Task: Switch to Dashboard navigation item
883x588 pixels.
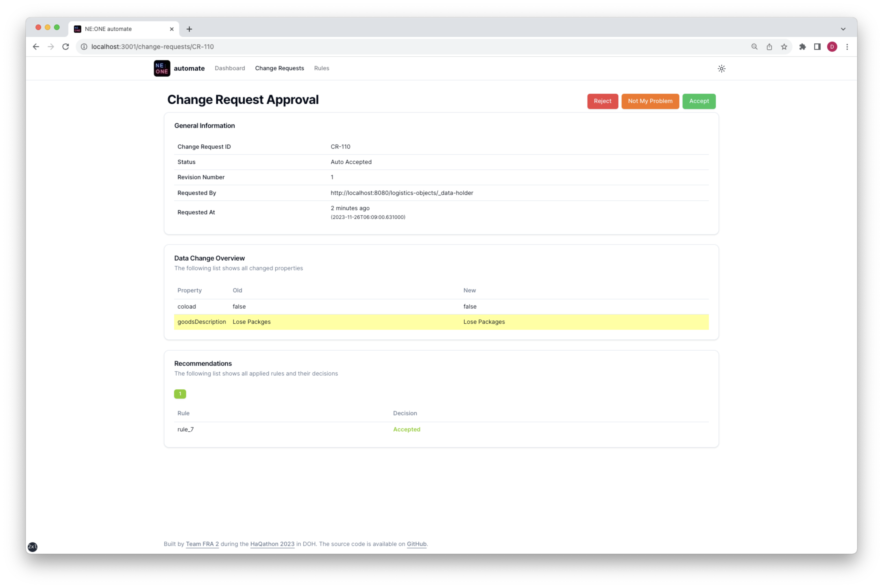Action: tap(230, 68)
